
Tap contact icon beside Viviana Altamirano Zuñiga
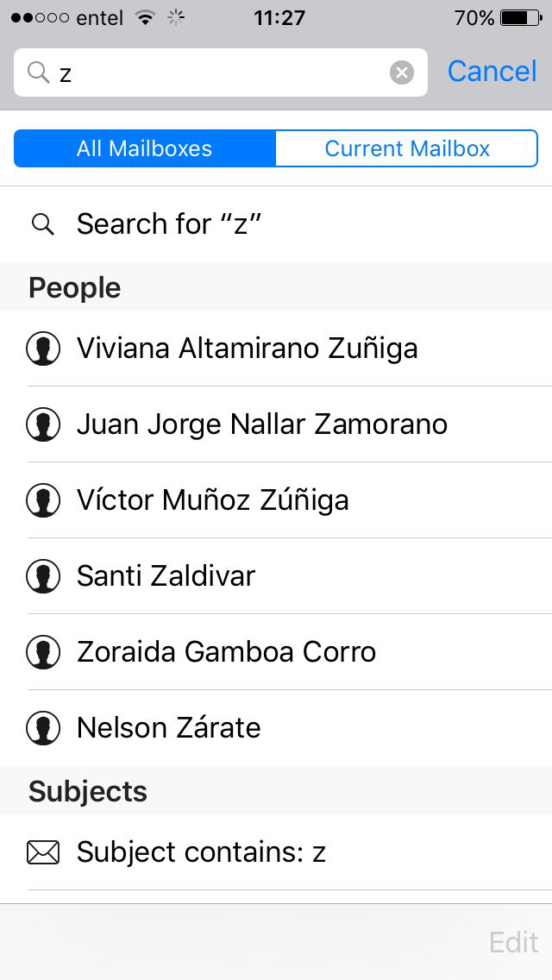click(x=43, y=349)
